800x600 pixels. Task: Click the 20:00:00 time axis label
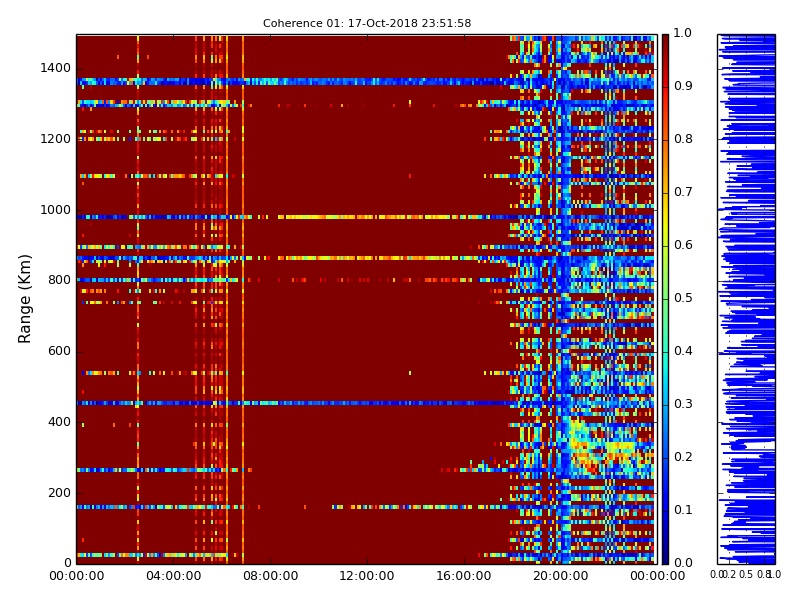[x=561, y=576]
